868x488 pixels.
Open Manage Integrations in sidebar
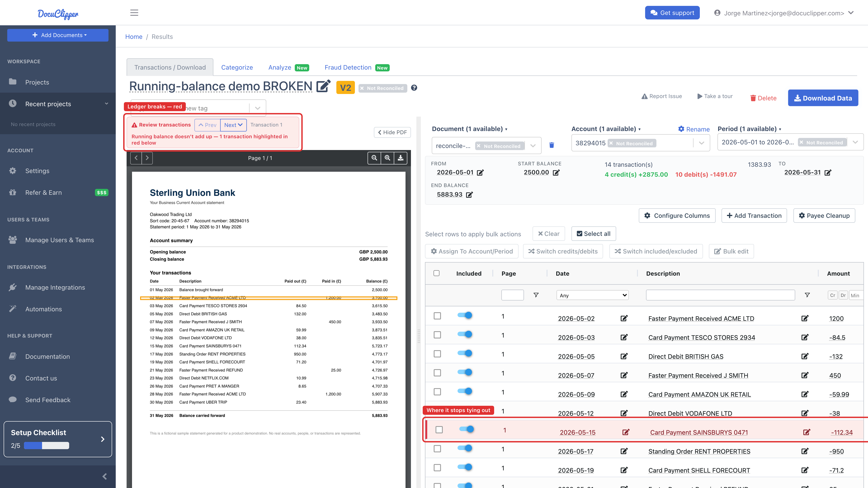click(x=55, y=287)
